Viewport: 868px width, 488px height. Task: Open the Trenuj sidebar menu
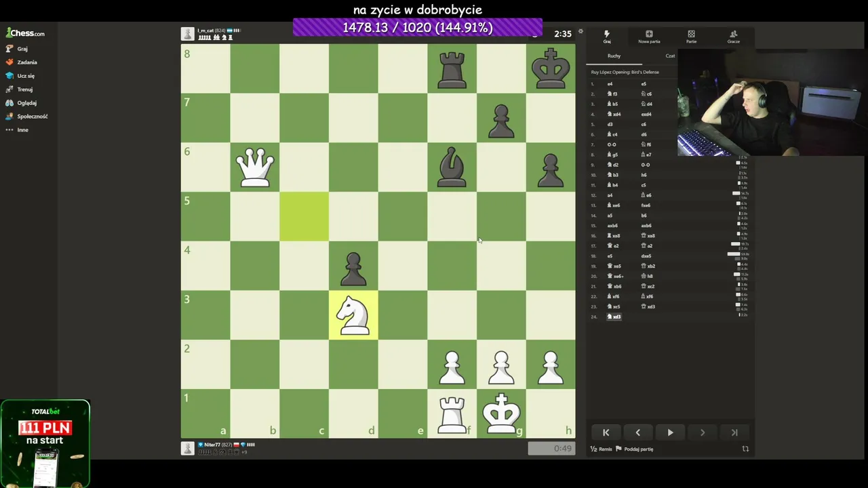click(20, 89)
